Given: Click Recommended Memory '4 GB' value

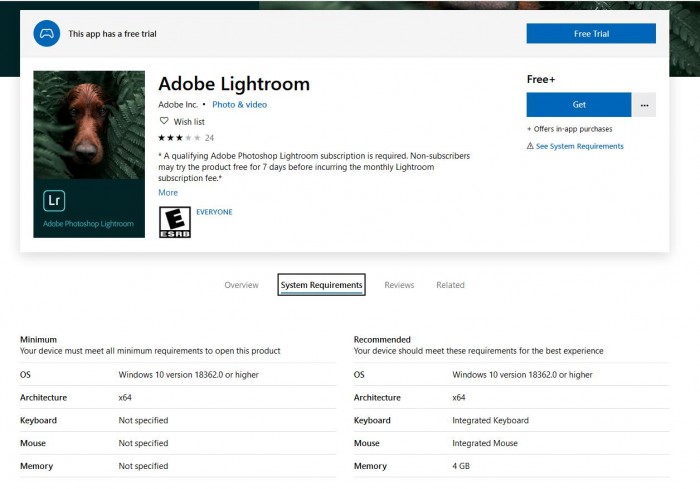Looking at the screenshot, I should tap(461, 466).
